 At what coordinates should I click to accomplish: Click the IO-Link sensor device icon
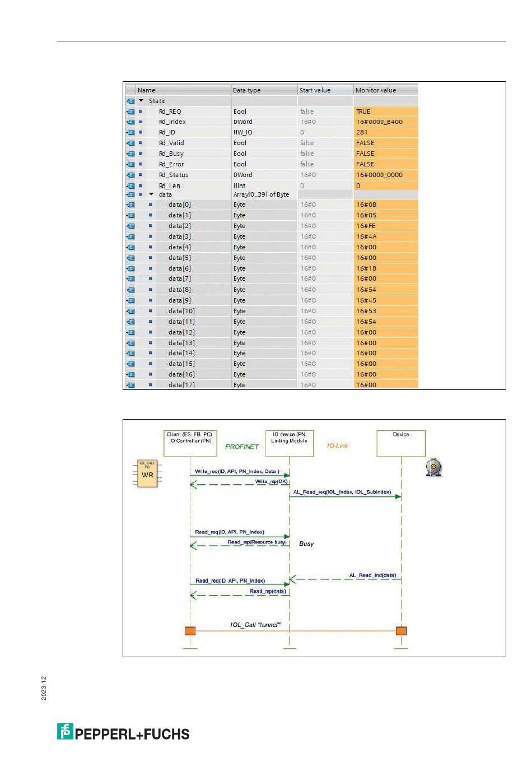point(433,467)
